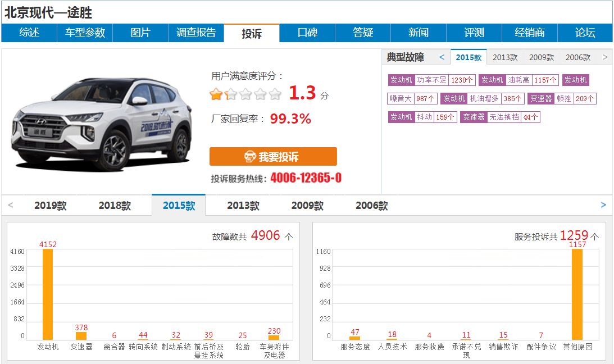Click previous arrow in 典型故障 header
Screen dimensions: 614x364
coord(442,57)
